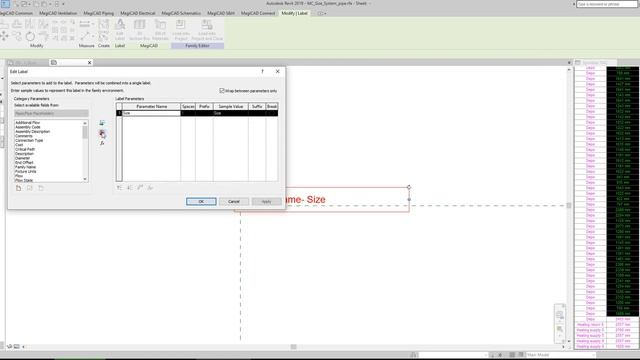
Task: Create new parameter icon under Category Parameters list
Action: [x=18, y=188]
